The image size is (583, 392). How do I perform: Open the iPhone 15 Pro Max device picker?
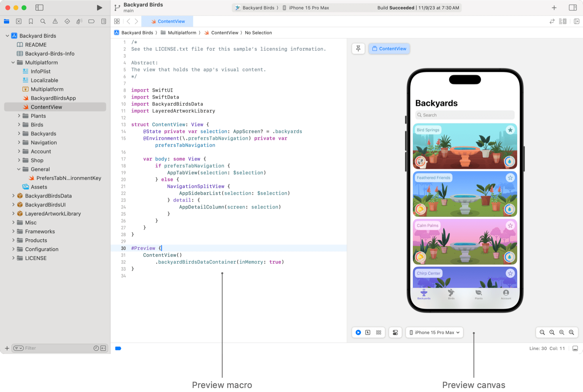point(434,332)
